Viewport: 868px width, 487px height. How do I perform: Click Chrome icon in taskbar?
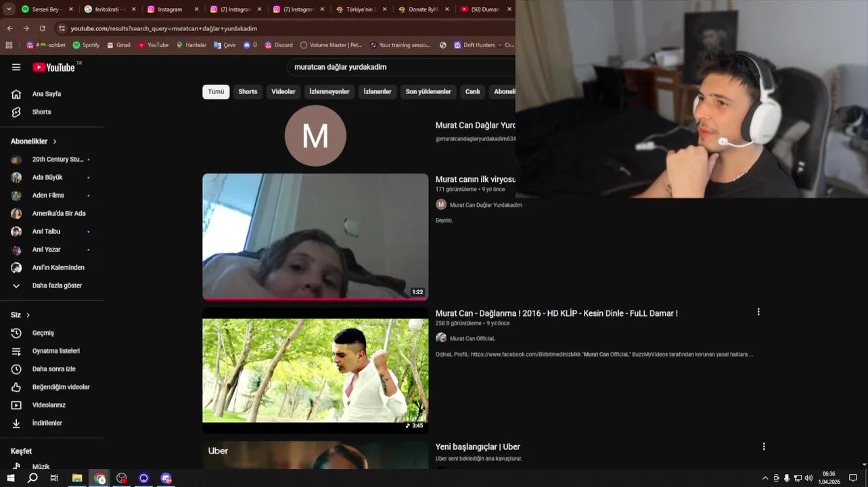pos(99,478)
